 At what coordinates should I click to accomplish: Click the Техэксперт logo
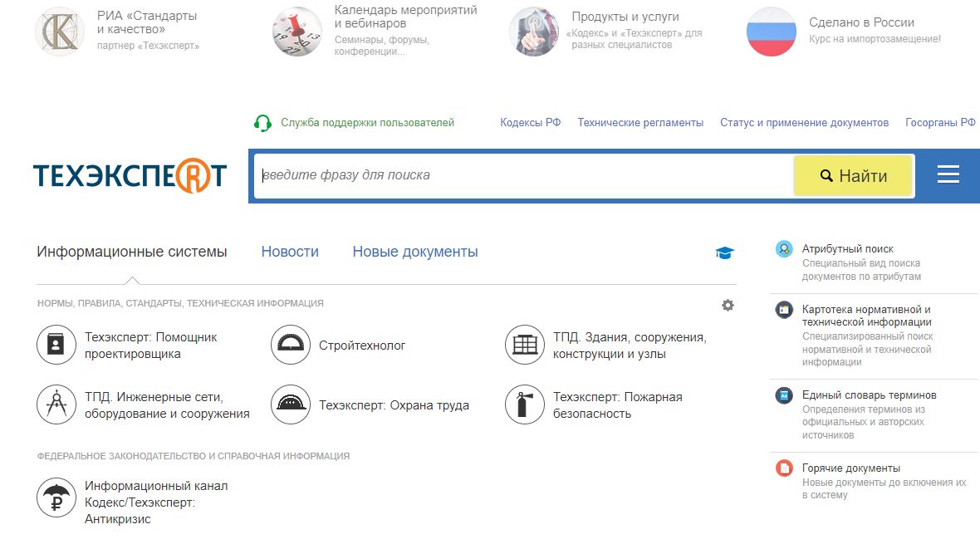coord(130,176)
